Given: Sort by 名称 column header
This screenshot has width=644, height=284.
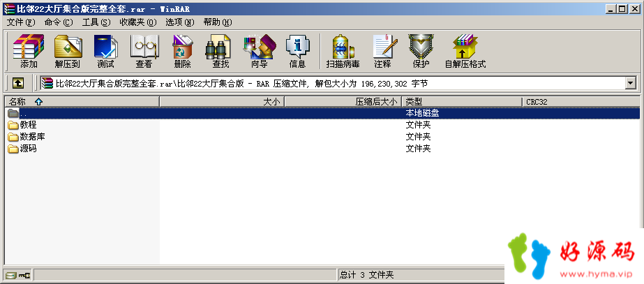Looking at the screenshot, I should (x=82, y=101).
